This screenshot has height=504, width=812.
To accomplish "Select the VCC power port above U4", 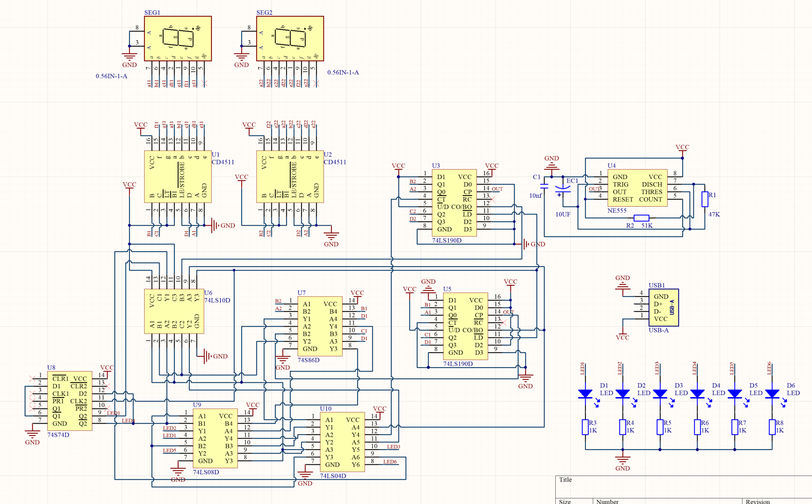I will coord(682,148).
